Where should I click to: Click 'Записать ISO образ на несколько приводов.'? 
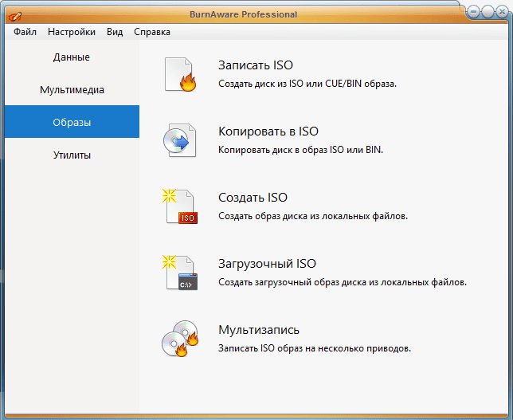tap(315, 348)
